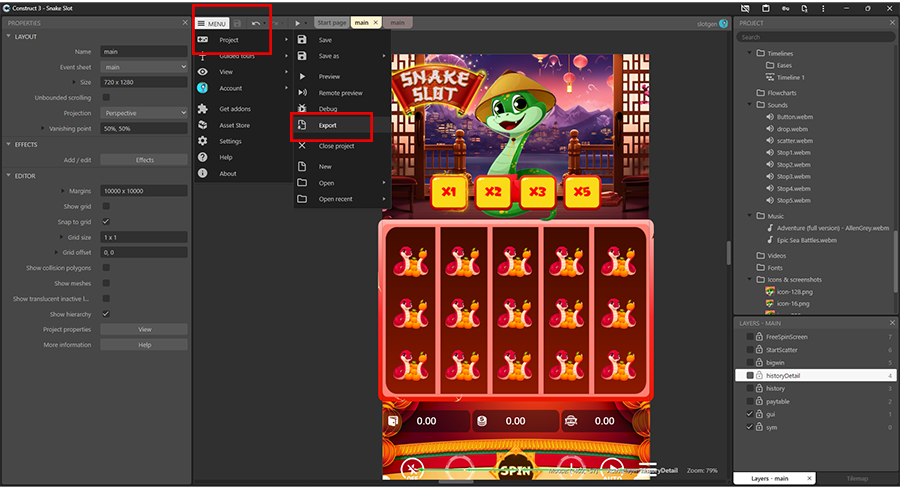Click the Debug bug icon
The height and width of the screenshot is (489, 900).
pos(302,108)
